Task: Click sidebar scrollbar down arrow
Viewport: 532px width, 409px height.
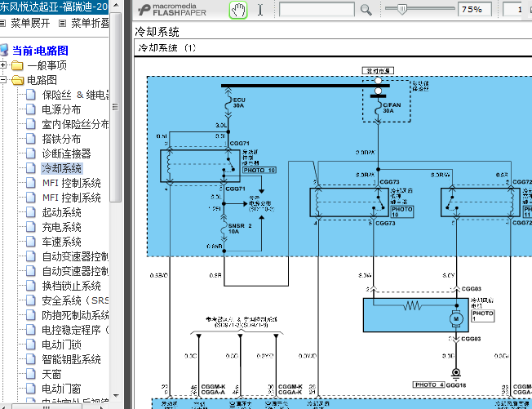Action: (x=116, y=396)
